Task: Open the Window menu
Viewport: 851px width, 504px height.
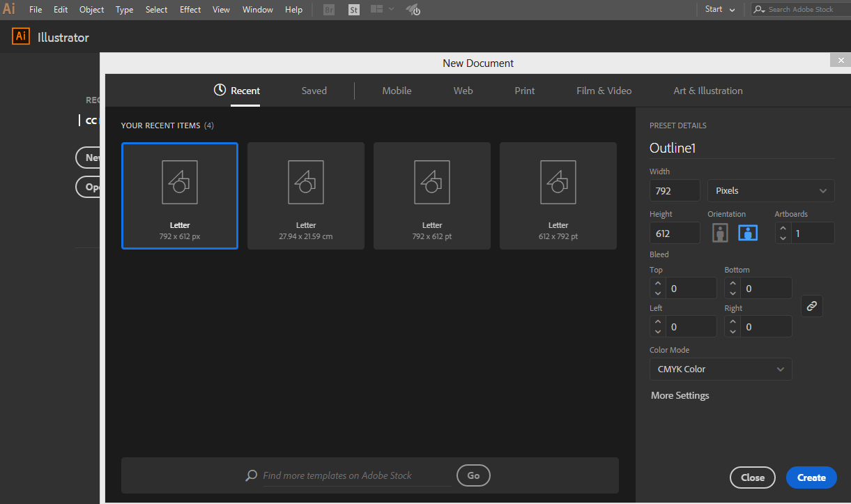Action: point(258,10)
